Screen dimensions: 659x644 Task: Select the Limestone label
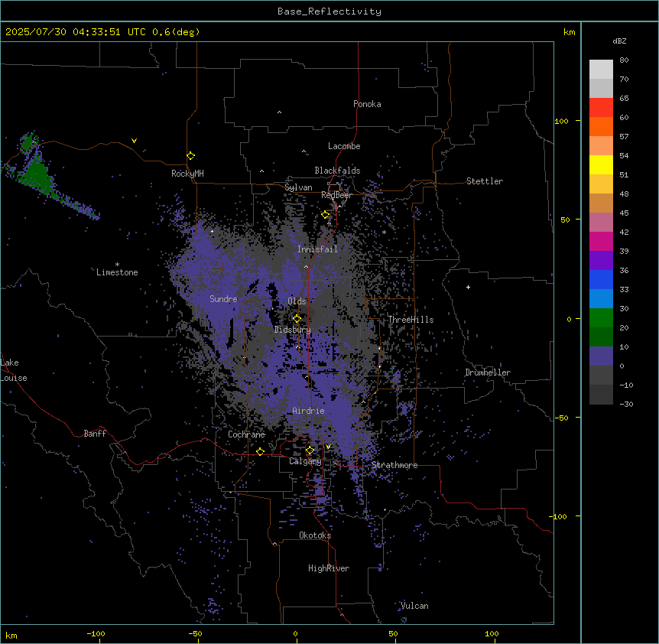pos(117,272)
